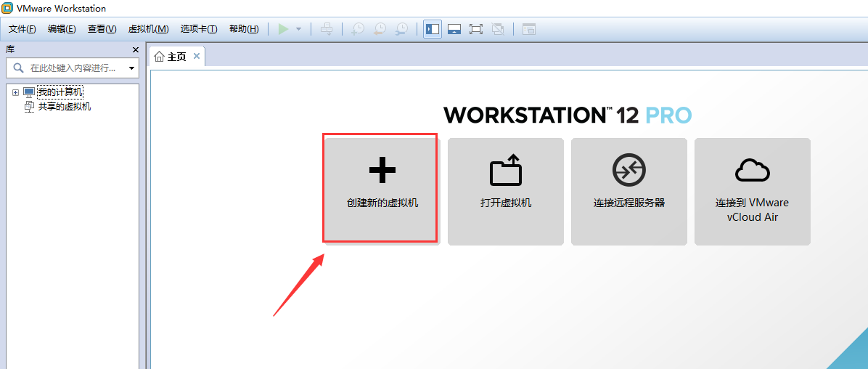868x369 pixels.
Task: Open the 编辑(E) menu
Action: click(x=62, y=29)
